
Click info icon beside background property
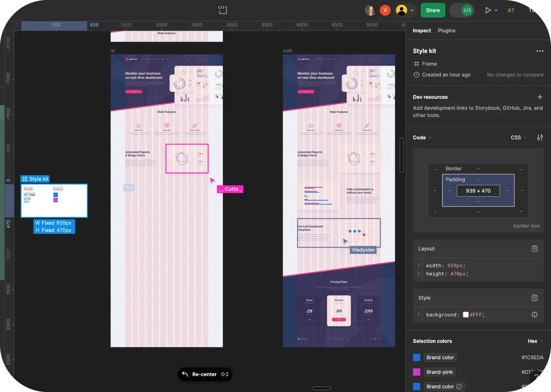click(x=534, y=315)
